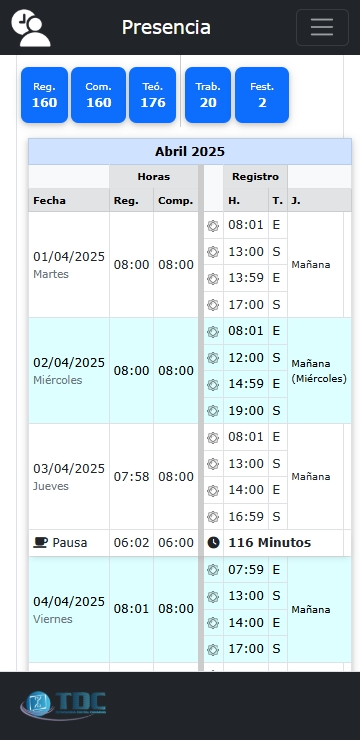Click the 02/04/2025 Miércoles date cell
360x740 pixels.
point(69,371)
